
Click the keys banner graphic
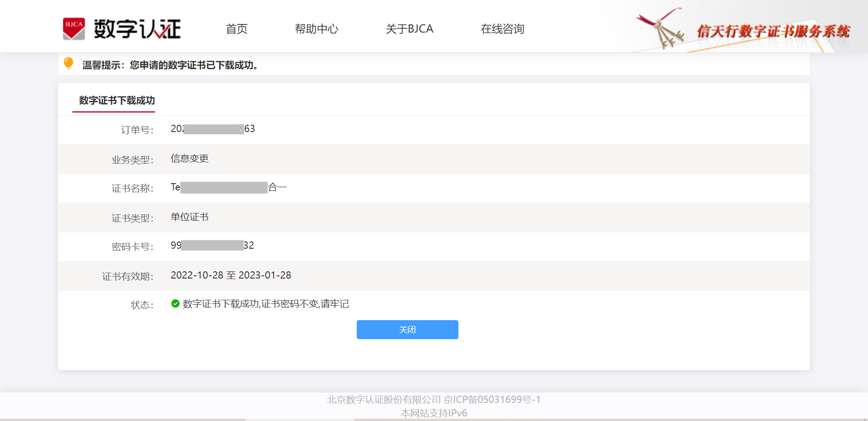(x=661, y=28)
